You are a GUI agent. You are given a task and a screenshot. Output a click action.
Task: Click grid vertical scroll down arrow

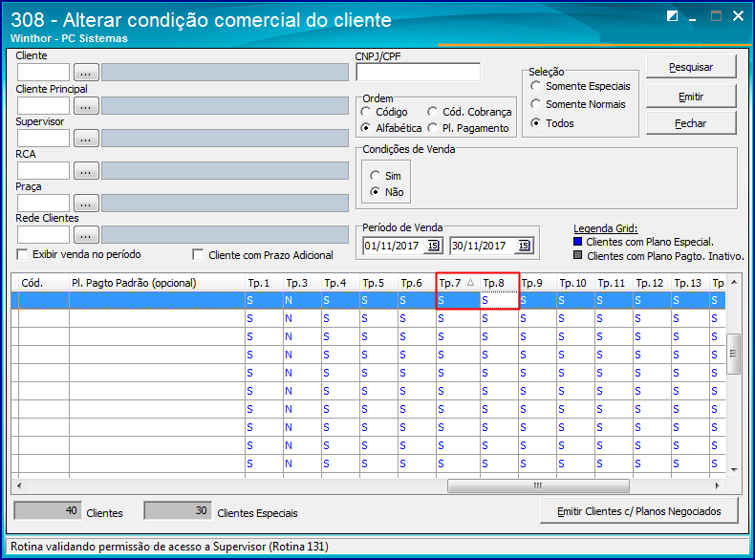(x=734, y=469)
